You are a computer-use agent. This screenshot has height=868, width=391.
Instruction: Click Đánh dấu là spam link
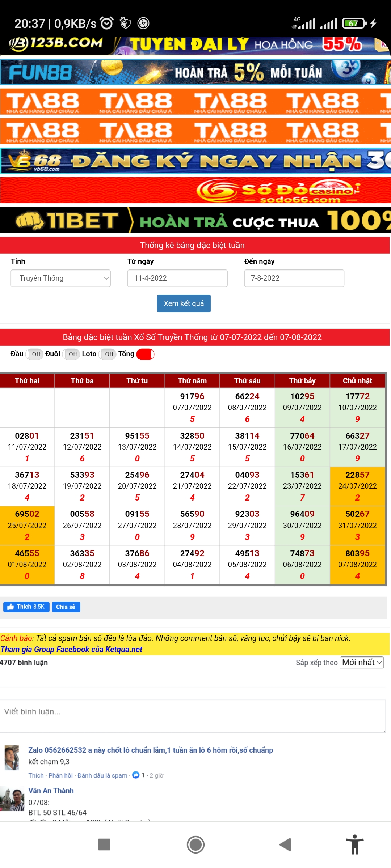(102, 775)
